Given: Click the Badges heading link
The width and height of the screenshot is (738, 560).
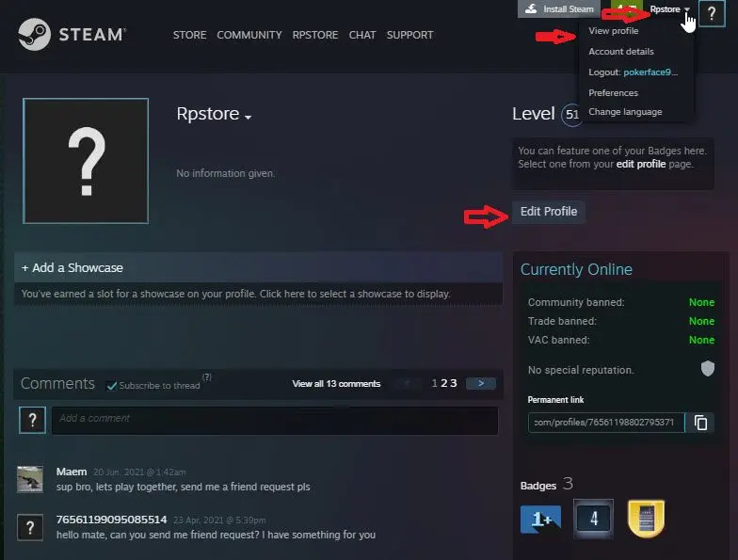Looking at the screenshot, I should (538, 486).
